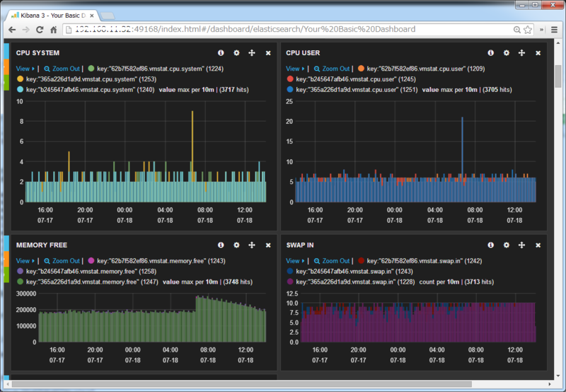Show SWAP IN panel info
Image resolution: width=566 pixels, height=392 pixels.
[x=490, y=245]
